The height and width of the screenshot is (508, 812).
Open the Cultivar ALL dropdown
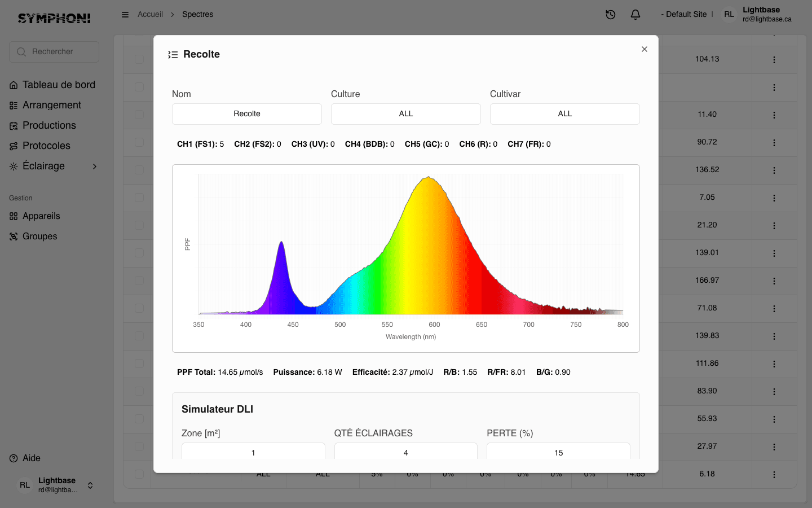click(564, 114)
